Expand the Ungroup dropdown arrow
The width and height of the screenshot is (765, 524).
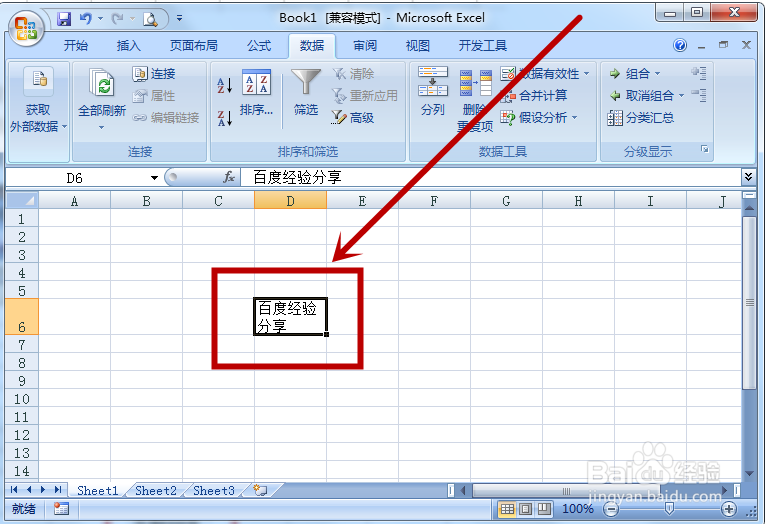click(682, 96)
